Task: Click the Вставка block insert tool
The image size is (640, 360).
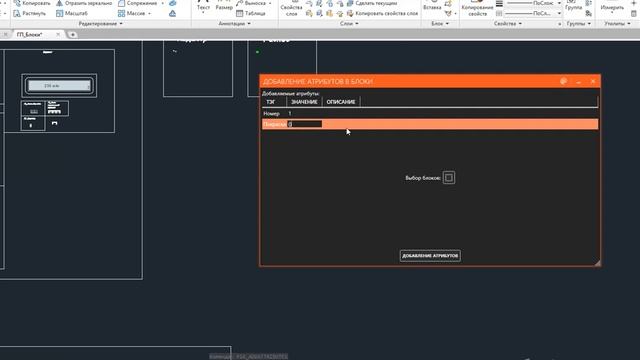Action: click(x=432, y=6)
